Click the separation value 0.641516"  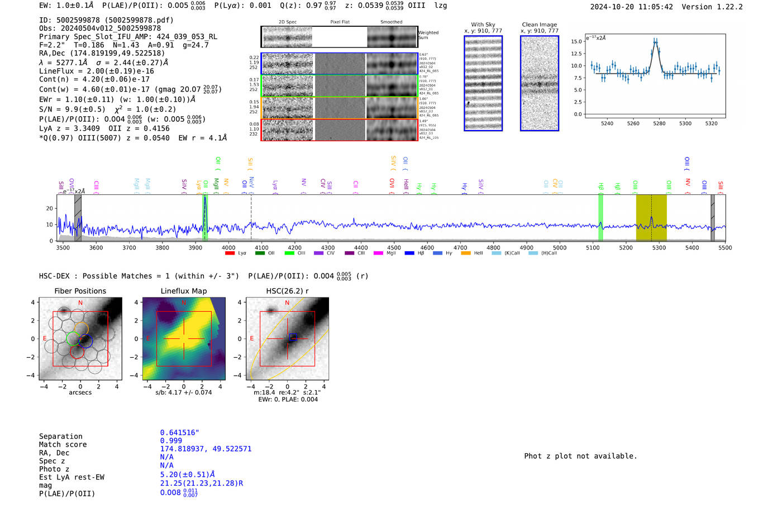180,433
